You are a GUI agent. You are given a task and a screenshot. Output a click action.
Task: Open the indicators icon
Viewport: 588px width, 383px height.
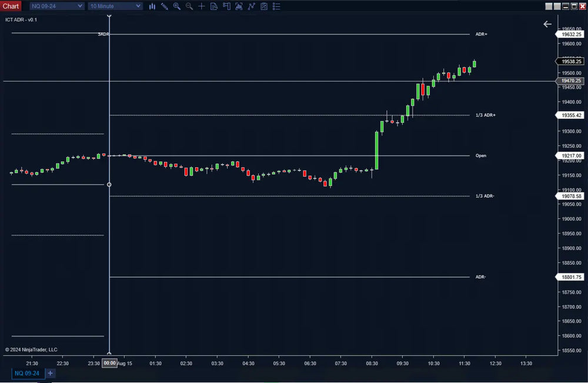(252, 6)
